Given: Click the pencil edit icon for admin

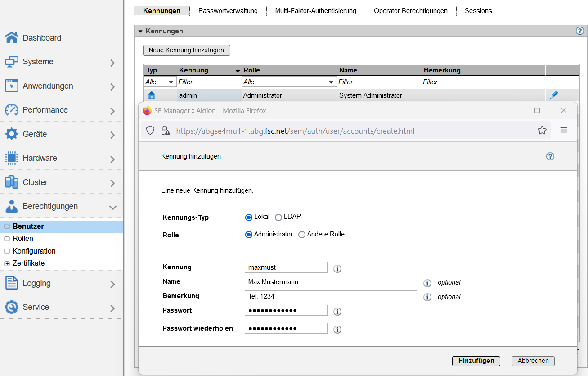Looking at the screenshot, I should (554, 95).
